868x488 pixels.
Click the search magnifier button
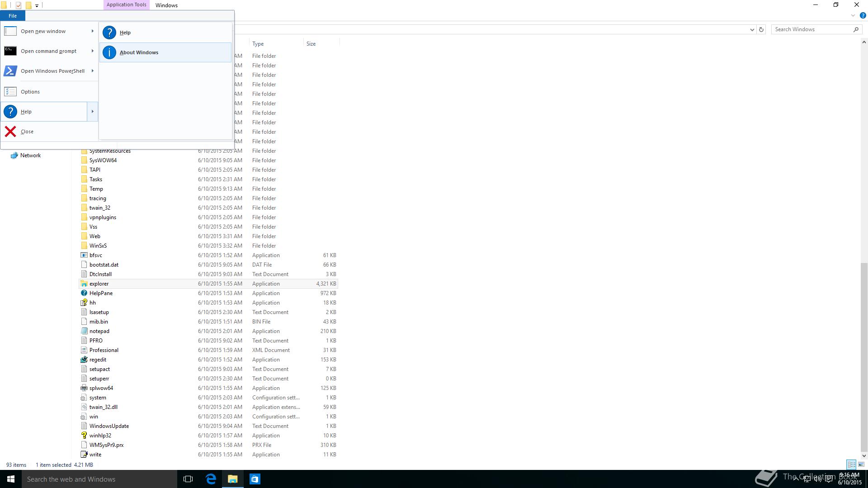856,29
